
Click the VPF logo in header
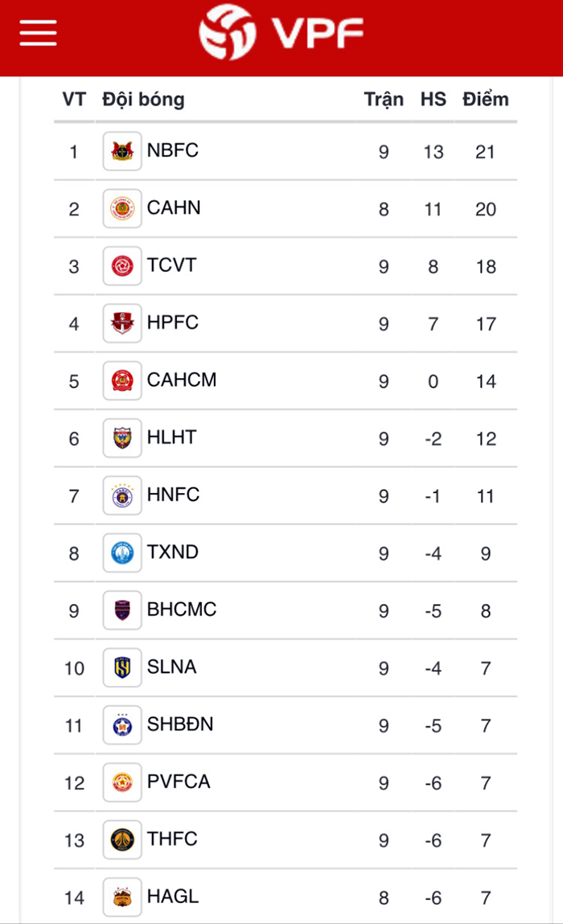(281, 34)
